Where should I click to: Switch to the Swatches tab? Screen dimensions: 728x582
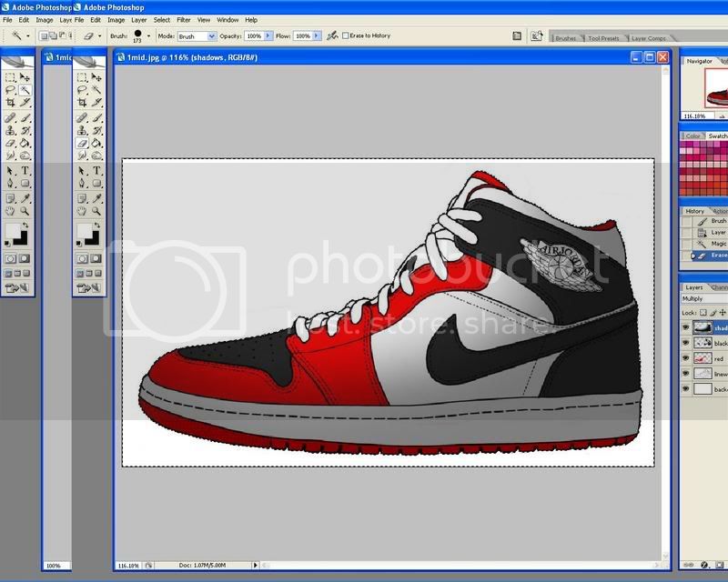(717, 136)
